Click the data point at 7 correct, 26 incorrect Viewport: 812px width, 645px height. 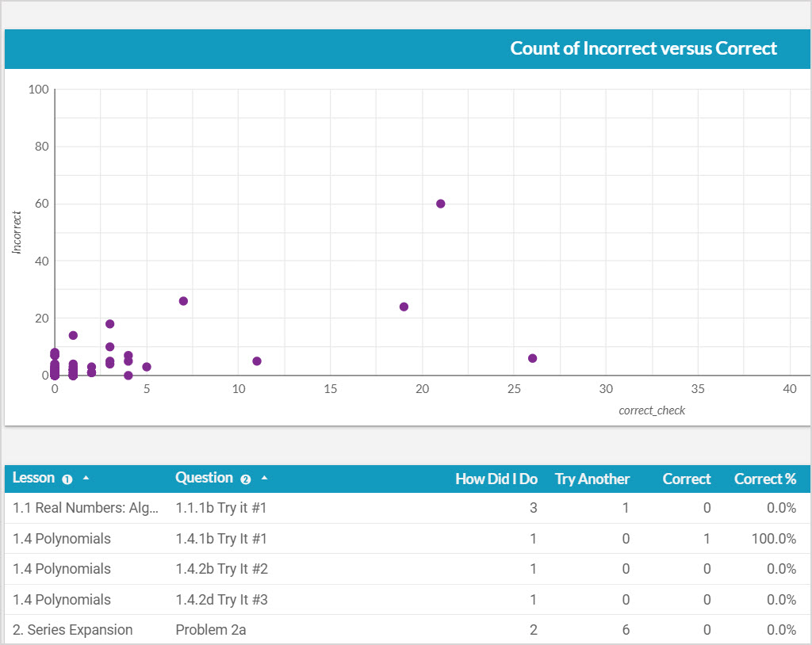click(183, 301)
